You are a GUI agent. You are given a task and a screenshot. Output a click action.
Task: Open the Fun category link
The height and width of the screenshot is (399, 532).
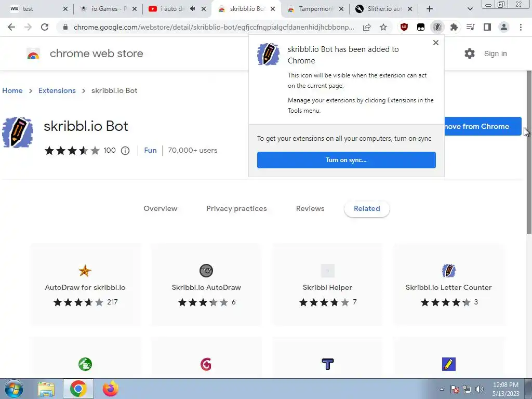[x=150, y=150]
